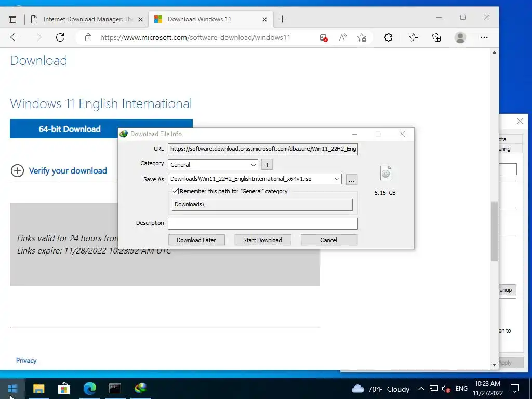This screenshot has height=399, width=532.
Task: Browse for save location with ellipsis button
Action: (352, 180)
